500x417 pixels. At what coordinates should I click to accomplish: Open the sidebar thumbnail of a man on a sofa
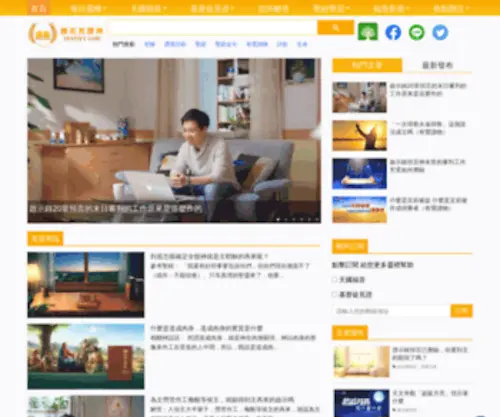click(359, 97)
